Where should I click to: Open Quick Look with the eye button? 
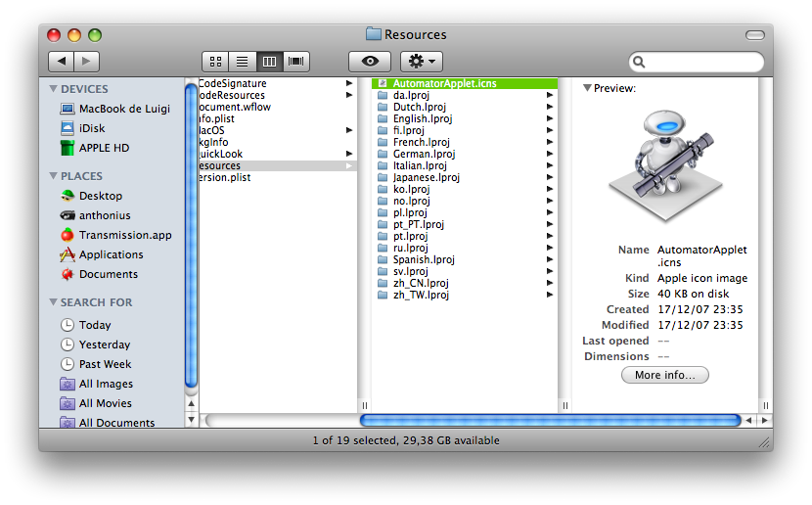pyautogui.click(x=370, y=62)
